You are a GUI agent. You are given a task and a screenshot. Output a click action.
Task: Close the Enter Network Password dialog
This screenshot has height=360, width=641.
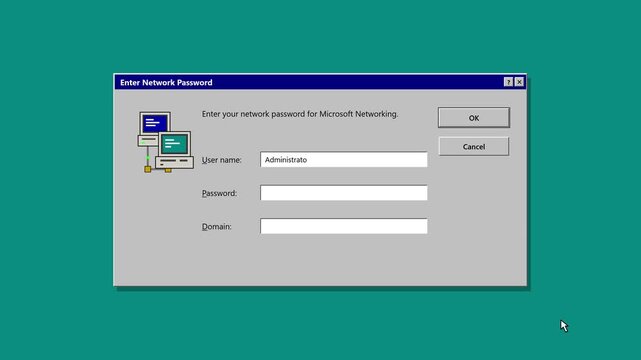point(519,82)
